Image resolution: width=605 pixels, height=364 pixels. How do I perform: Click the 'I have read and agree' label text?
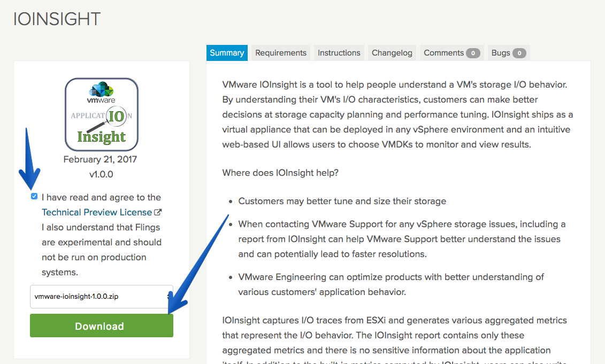[101, 197]
